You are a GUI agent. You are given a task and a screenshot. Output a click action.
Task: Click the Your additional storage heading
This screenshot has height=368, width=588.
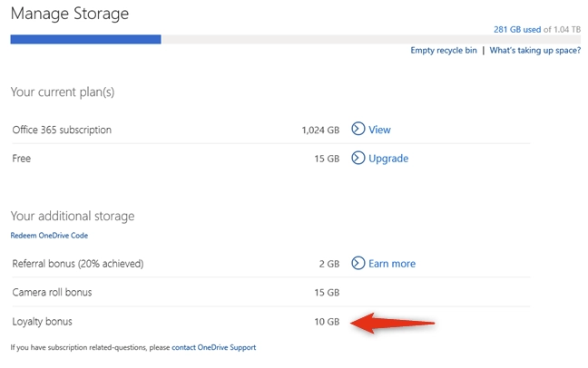point(73,217)
